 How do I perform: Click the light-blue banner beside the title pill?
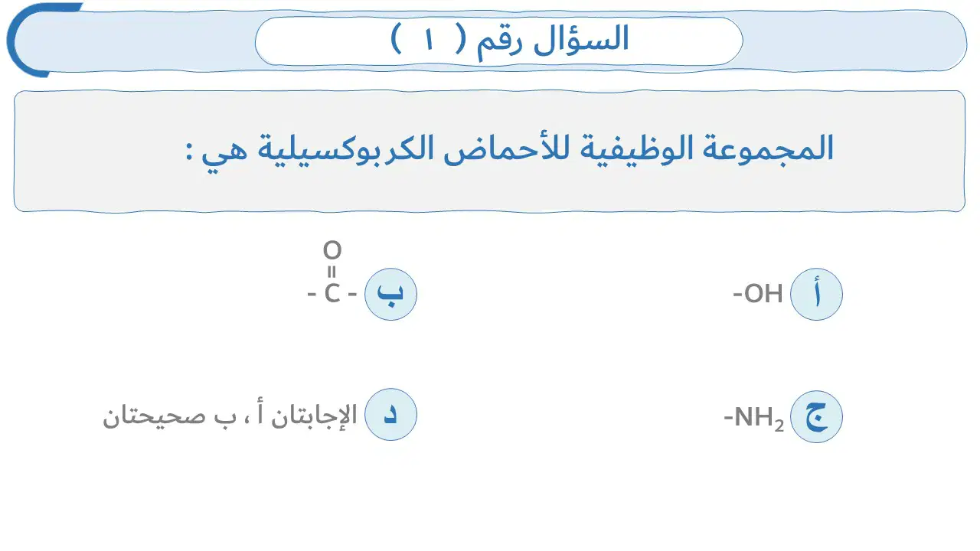(854, 41)
